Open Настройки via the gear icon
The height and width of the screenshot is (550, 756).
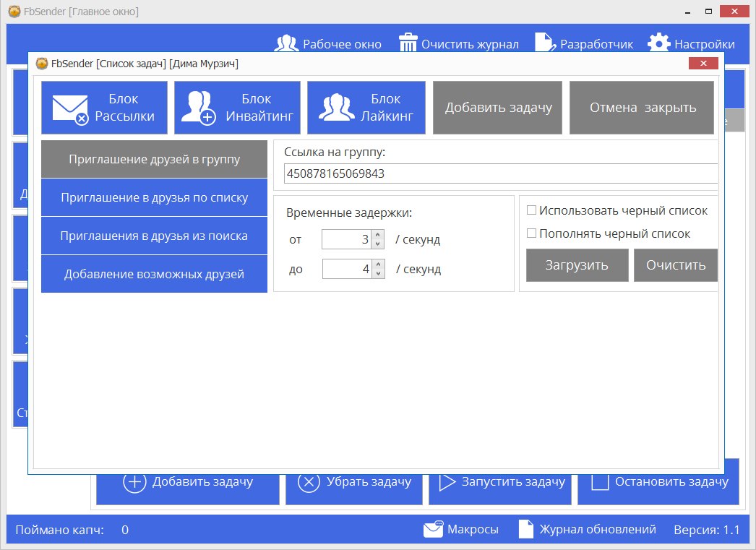point(658,43)
